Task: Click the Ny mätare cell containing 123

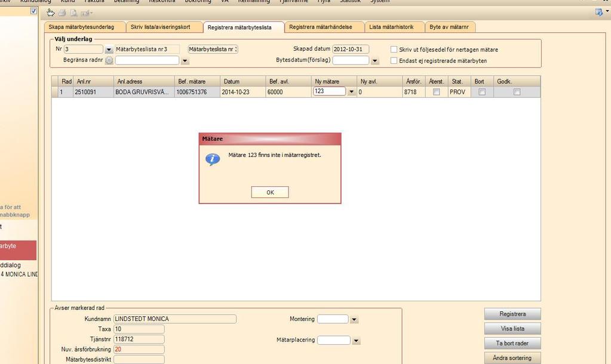Action: (329, 91)
